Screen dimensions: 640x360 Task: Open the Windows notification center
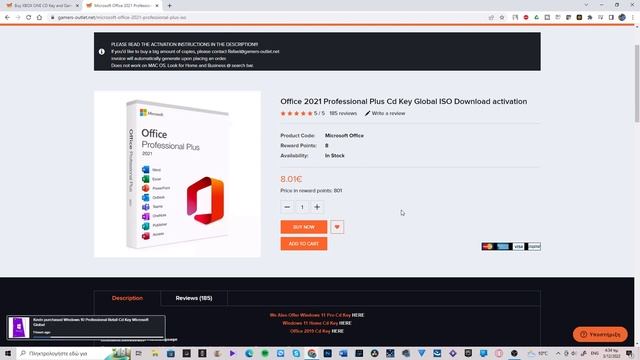629,353
